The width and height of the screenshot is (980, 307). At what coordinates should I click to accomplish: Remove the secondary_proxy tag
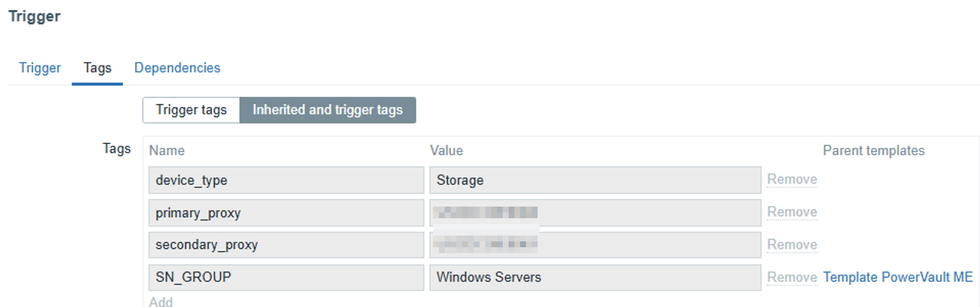tap(792, 244)
